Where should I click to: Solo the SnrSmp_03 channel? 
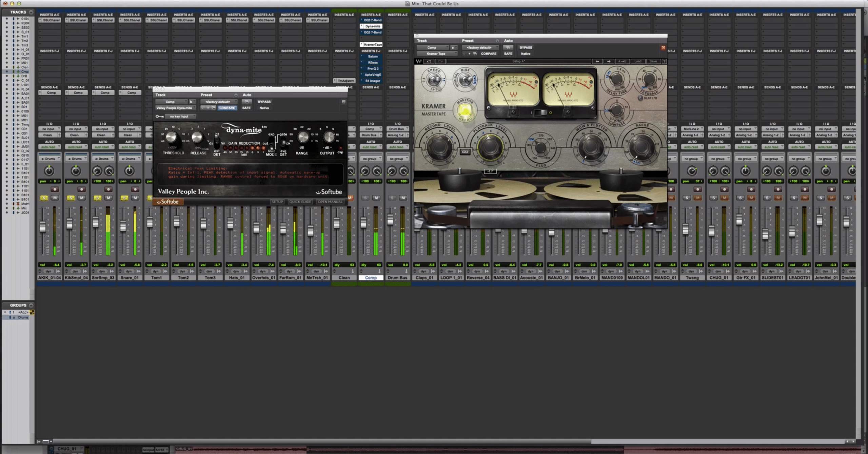pyautogui.click(x=97, y=198)
